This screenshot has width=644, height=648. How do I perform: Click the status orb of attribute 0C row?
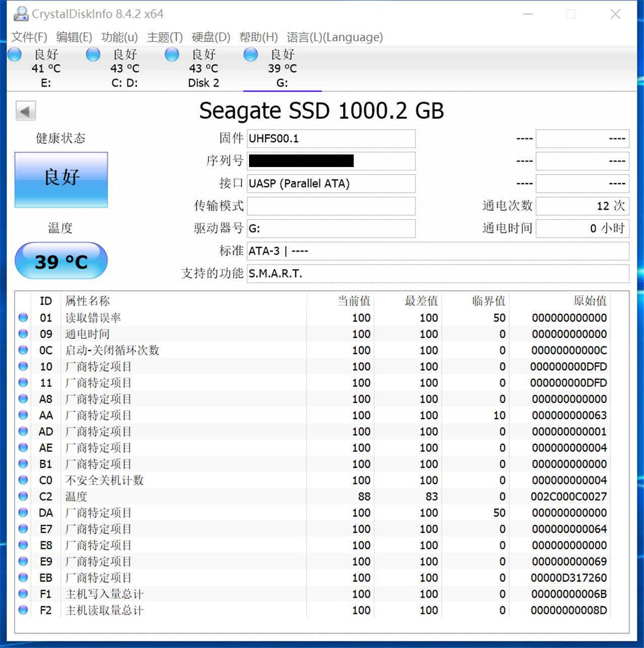point(23,350)
